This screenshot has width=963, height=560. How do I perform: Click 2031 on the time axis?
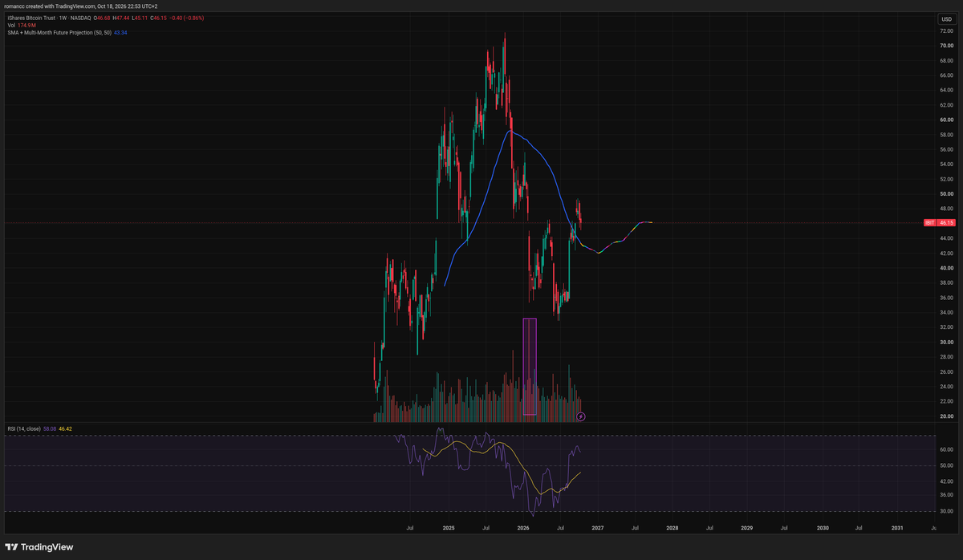pyautogui.click(x=897, y=527)
